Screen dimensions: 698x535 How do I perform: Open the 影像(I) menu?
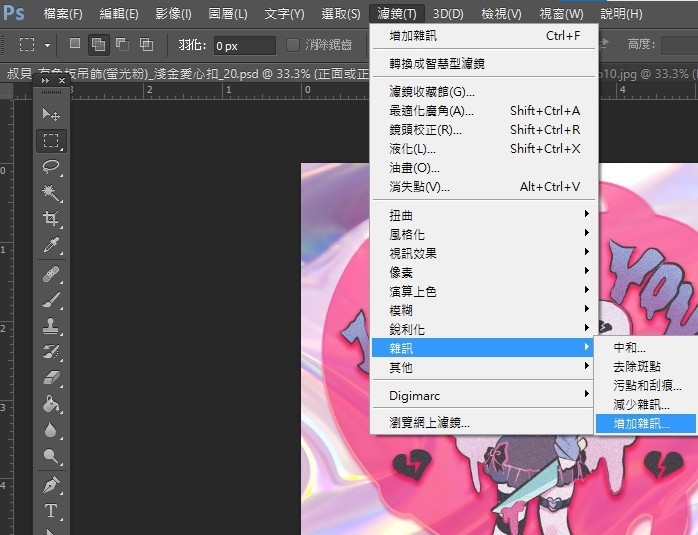pos(173,14)
